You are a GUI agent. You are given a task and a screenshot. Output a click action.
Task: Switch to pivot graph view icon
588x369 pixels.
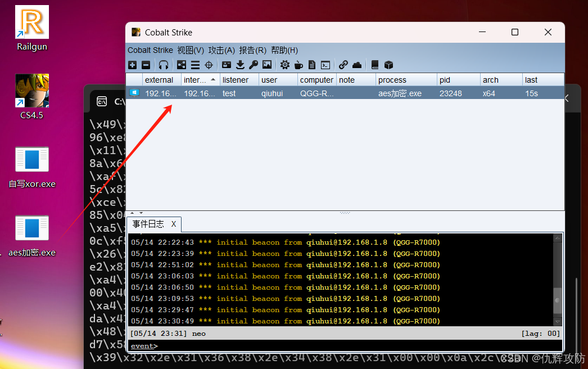click(x=182, y=65)
